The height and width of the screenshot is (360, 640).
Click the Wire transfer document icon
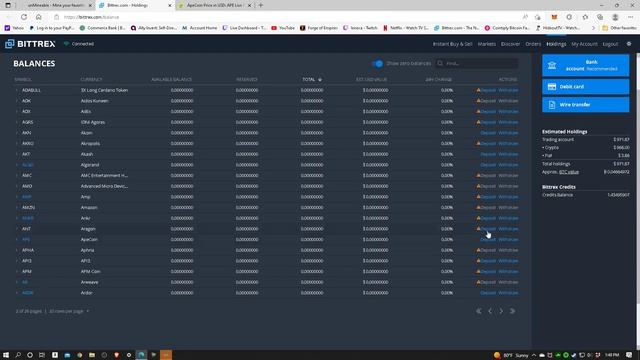(x=552, y=105)
